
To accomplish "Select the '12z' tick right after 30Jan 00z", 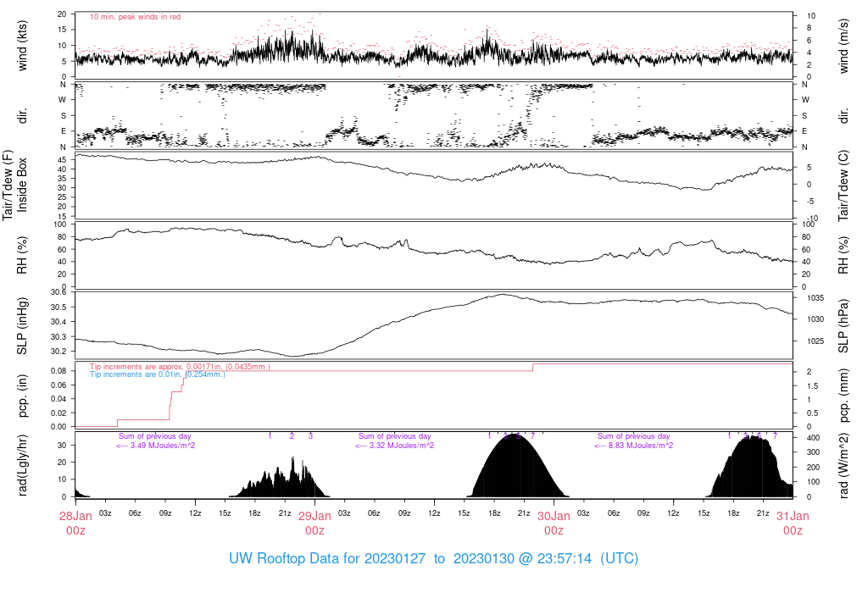I will (x=673, y=513).
